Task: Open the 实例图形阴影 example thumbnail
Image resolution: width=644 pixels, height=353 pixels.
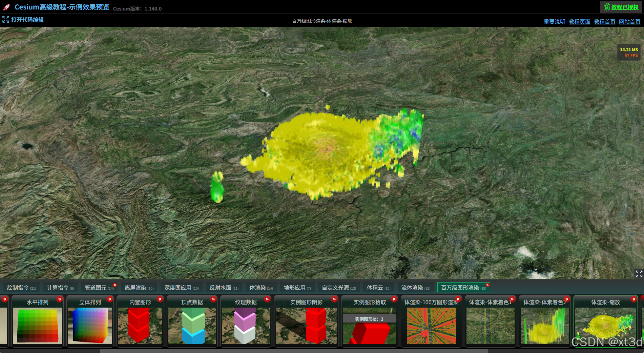Action: 306,321
